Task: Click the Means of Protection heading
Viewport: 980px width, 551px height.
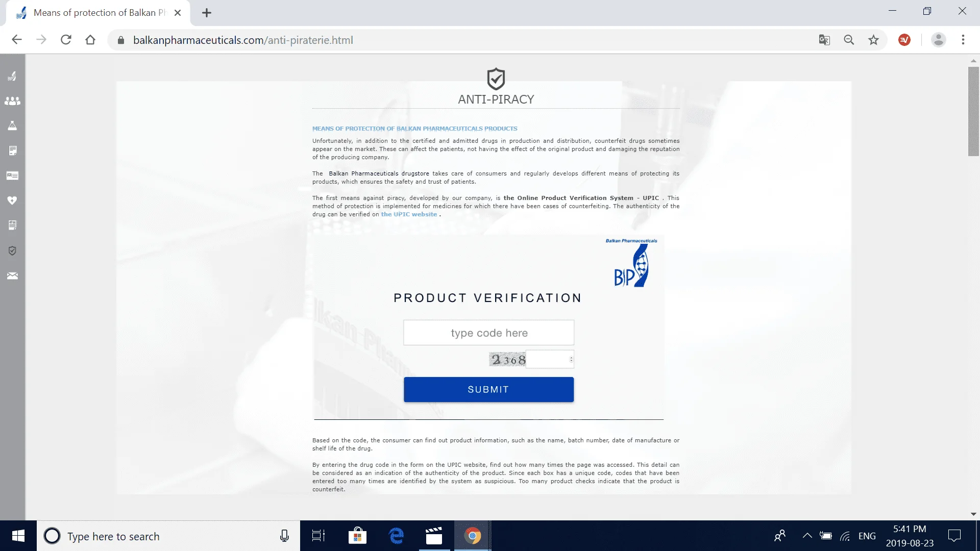Action: point(414,129)
